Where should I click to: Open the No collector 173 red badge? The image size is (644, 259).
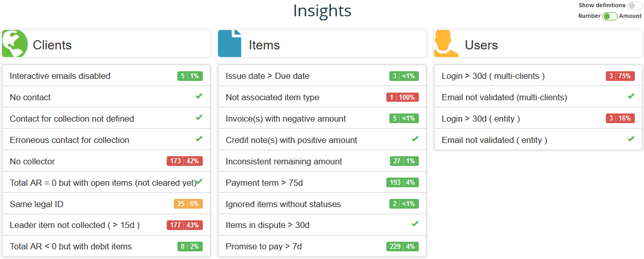click(x=185, y=161)
